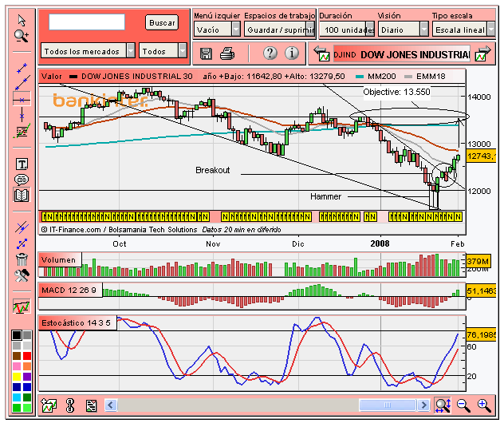Click horizontal scrollbar right arrow
This screenshot has height=423, width=504.
(423, 405)
